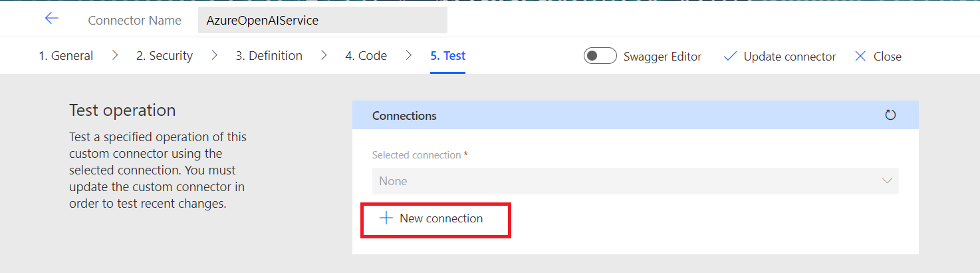Switch to the 2. Security tab
Viewport: 980px width, 273px height.
point(164,56)
